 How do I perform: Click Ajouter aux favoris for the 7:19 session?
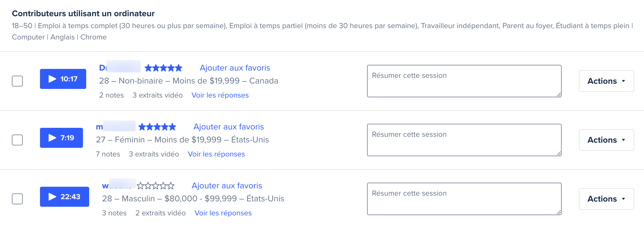tap(229, 127)
